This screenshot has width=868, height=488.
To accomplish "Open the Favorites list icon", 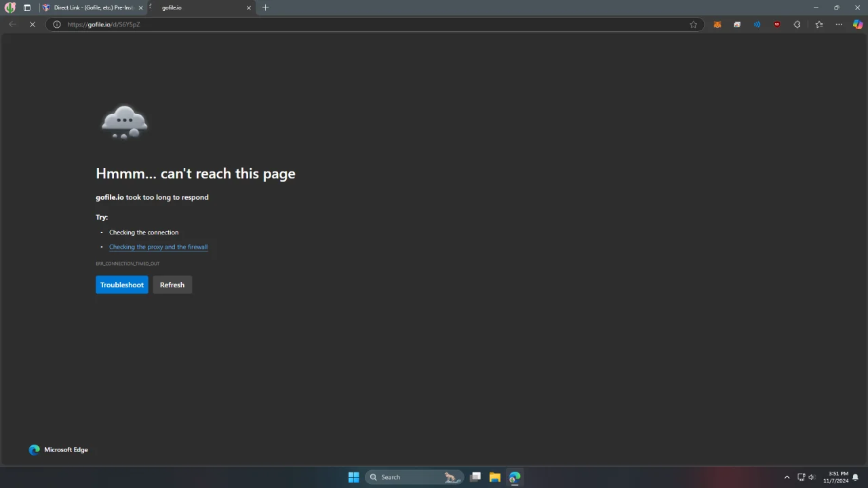I will [819, 24].
